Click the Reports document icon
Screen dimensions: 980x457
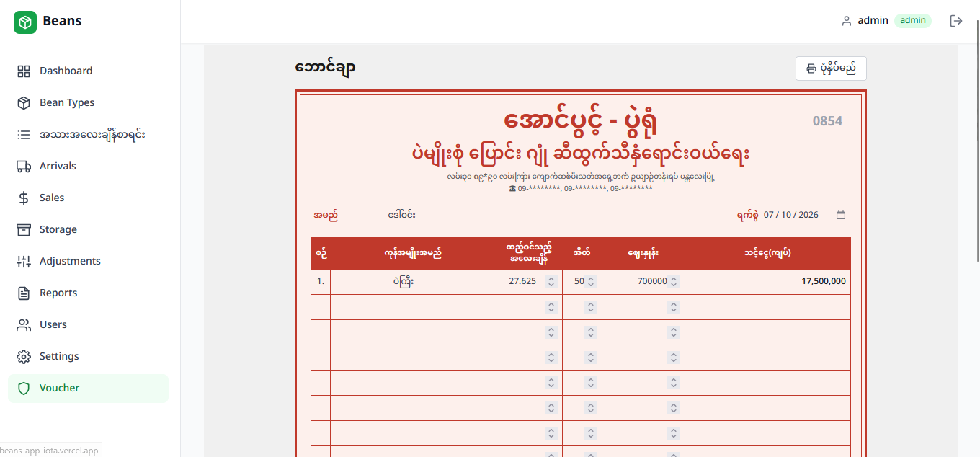coord(24,293)
